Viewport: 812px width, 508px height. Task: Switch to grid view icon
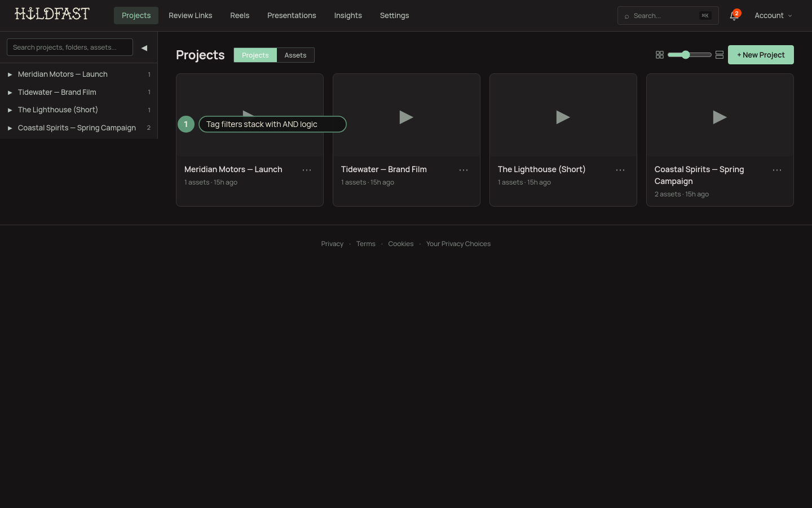click(x=660, y=55)
